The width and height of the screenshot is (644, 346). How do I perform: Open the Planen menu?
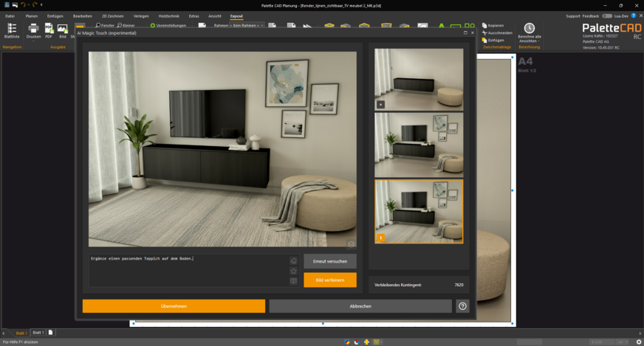(32, 15)
